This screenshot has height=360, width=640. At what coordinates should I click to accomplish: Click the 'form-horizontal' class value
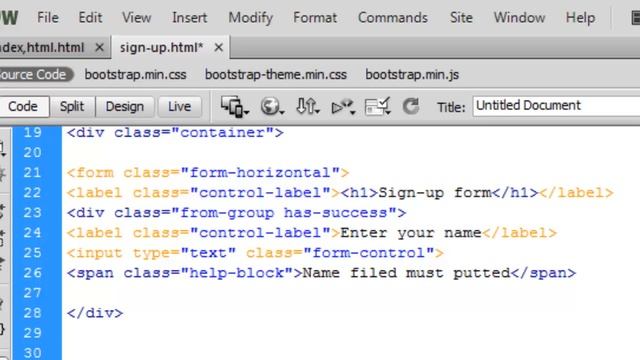point(260,173)
